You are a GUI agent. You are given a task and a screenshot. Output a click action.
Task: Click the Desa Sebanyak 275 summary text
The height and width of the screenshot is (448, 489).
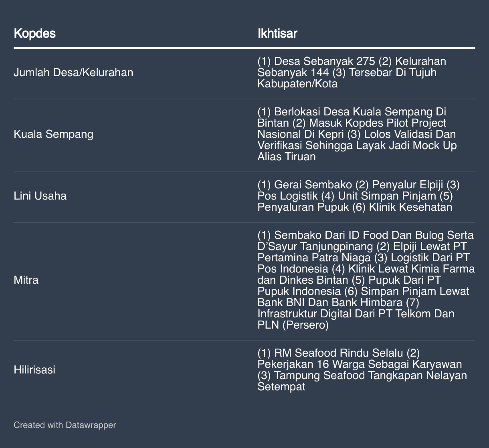(317, 61)
